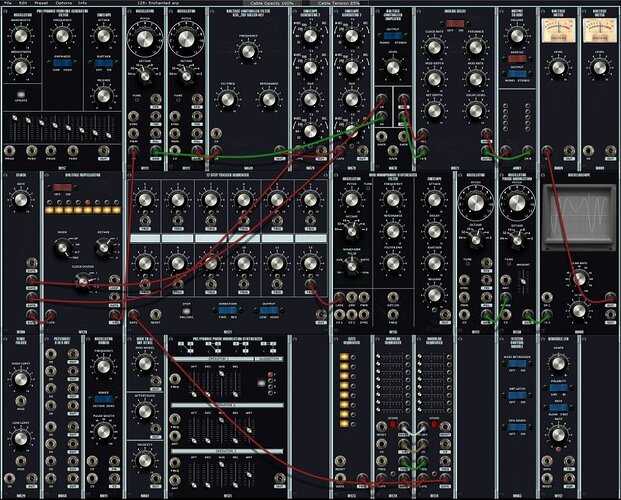Image resolution: width=621 pixels, height=500 pixels.
Task: Click the Arpeggiator Octave rotary selector
Action: (x=103, y=248)
